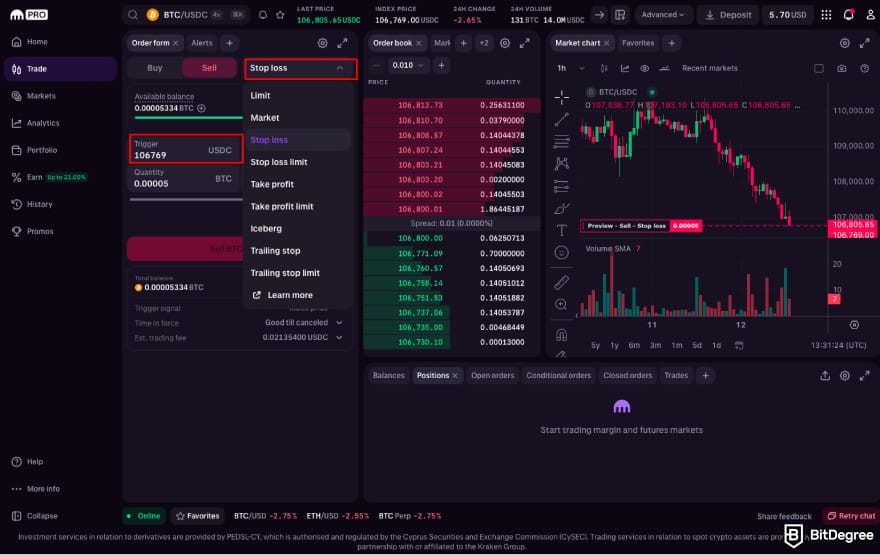
Task: Favorite BTC/USDC with the star icon
Action: pyautogui.click(x=280, y=15)
